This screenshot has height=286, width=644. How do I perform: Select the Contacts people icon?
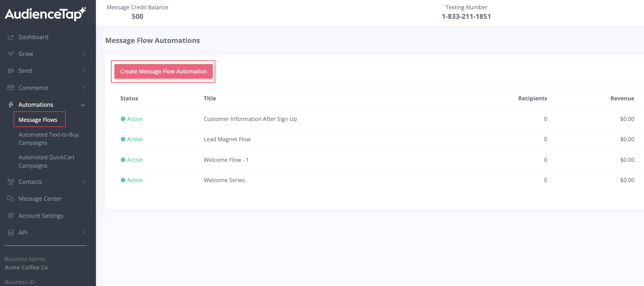[10, 182]
